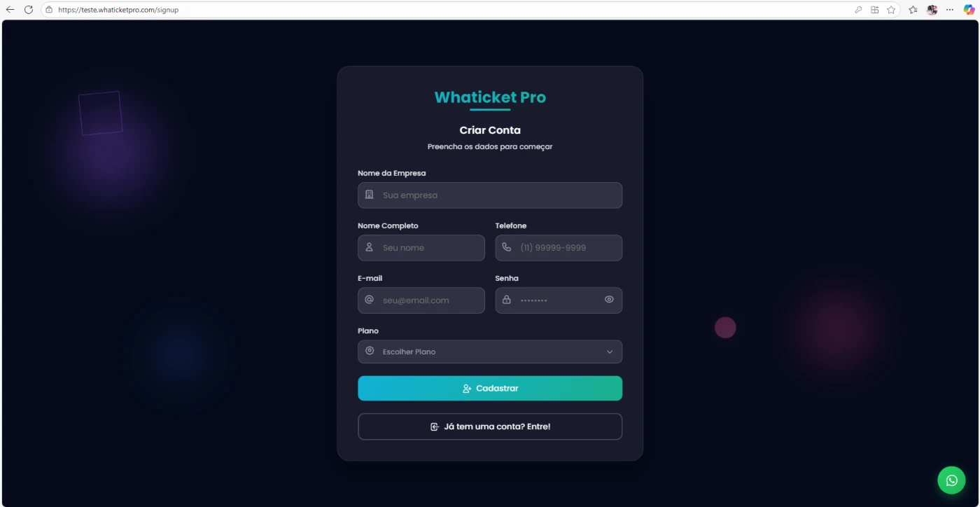Open WhatsApp chat via the green floating button
The image size is (980, 507).
click(951, 480)
